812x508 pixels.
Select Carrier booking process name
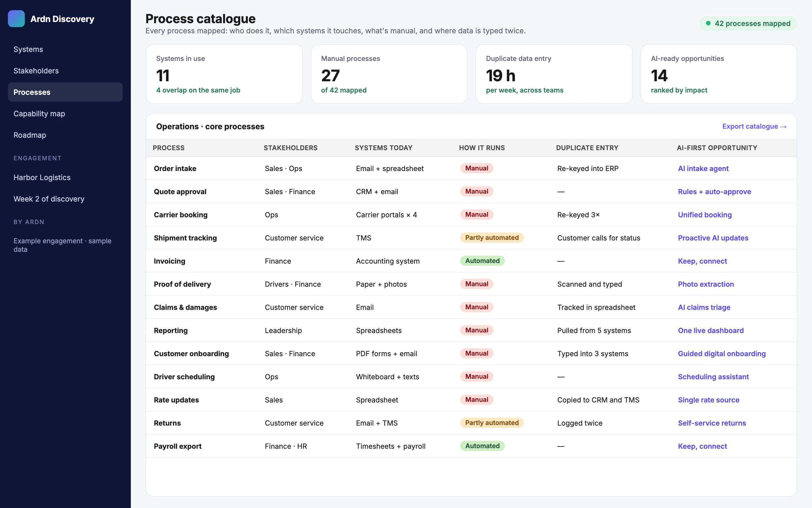pos(180,215)
